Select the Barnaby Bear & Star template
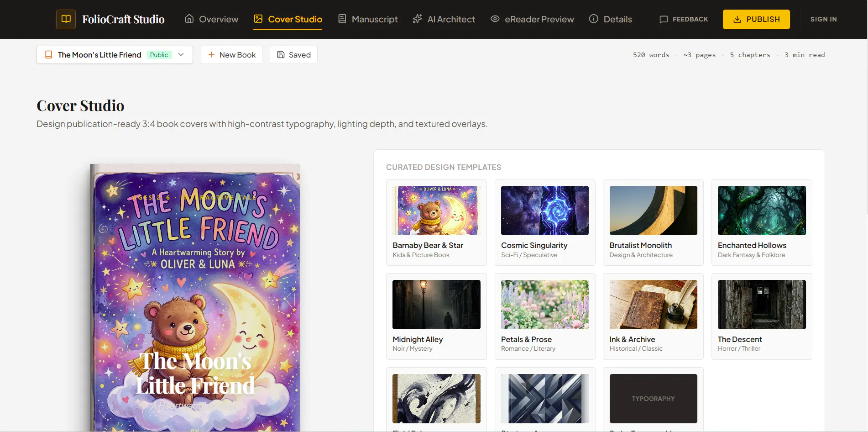Viewport: 868px width, 432px height. point(436,222)
